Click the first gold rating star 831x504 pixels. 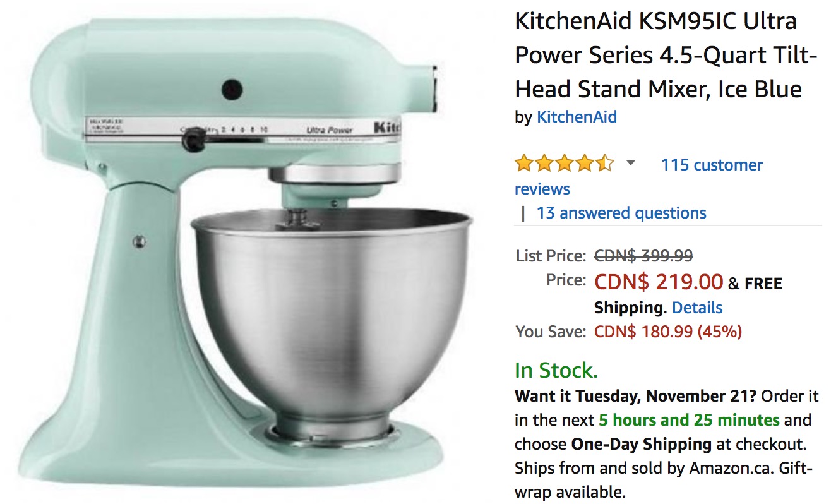coord(525,164)
